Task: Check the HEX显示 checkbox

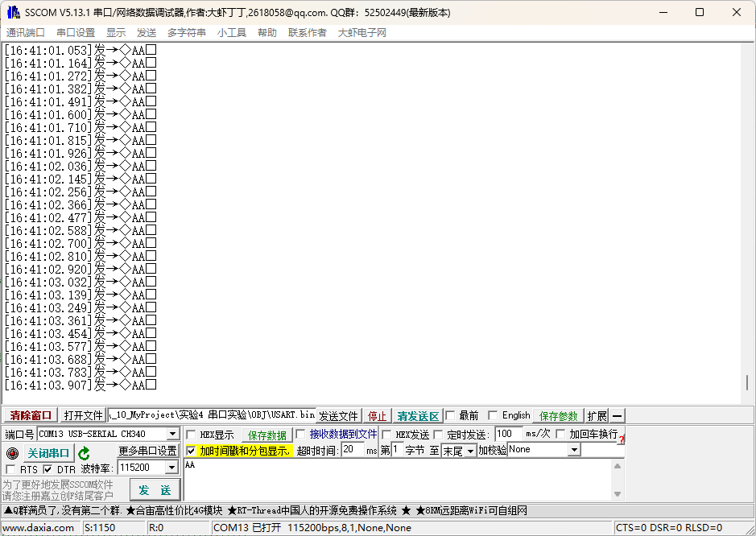Action: tap(191, 435)
